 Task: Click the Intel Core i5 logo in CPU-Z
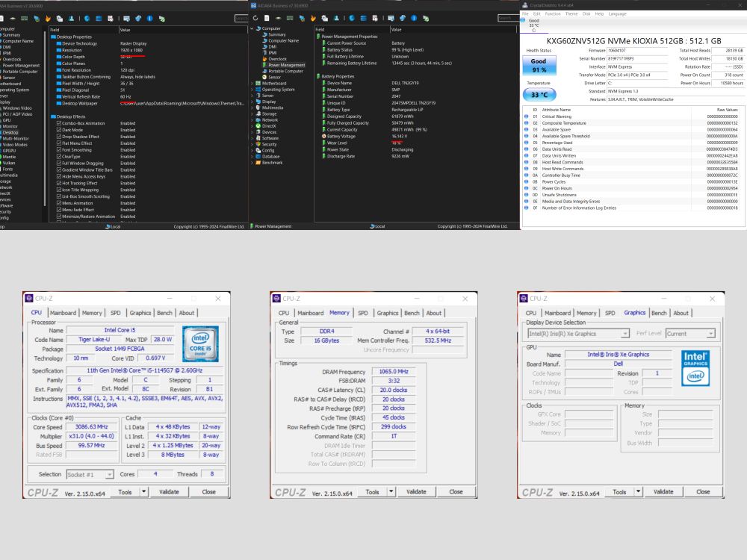coord(200,343)
